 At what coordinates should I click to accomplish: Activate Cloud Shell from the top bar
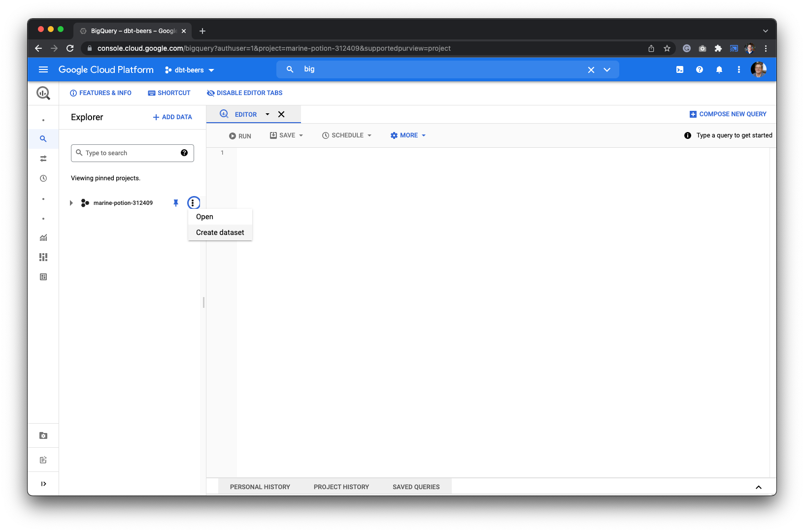pyautogui.click(x=680, y=69)
